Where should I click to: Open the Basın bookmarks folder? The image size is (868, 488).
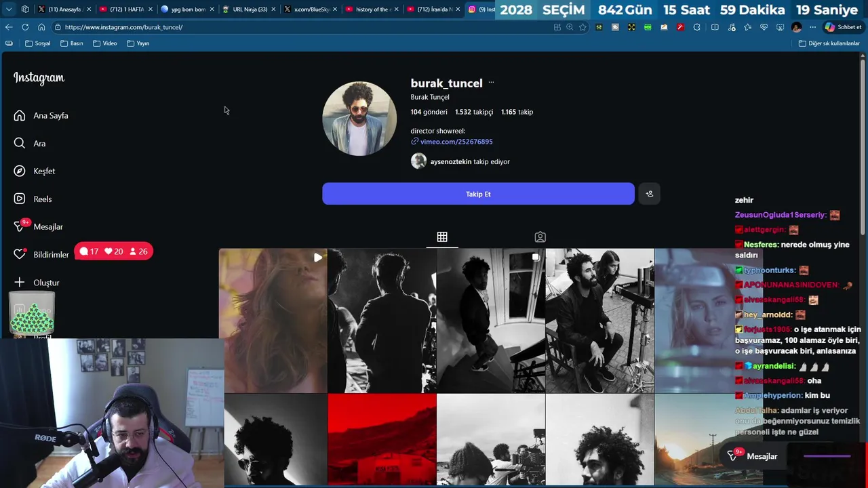72,43
